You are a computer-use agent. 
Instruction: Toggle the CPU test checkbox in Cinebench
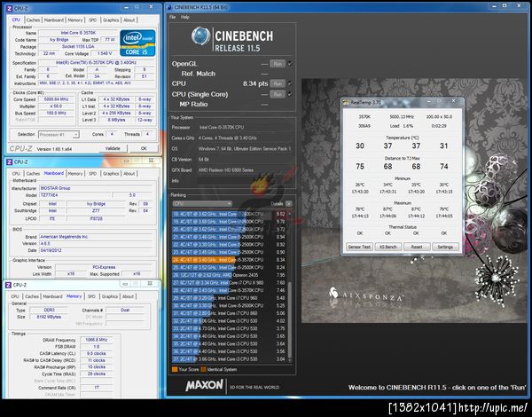click(x=290, y=83)
